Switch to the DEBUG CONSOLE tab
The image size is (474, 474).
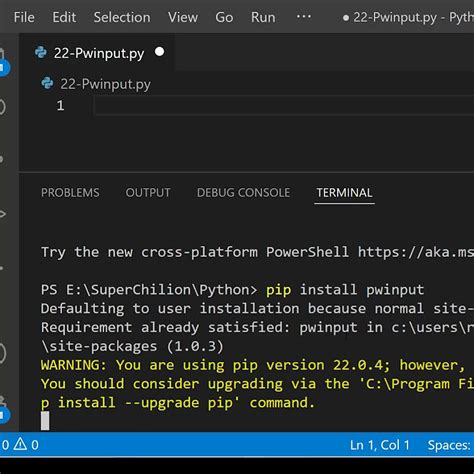(x=243, y=193)
